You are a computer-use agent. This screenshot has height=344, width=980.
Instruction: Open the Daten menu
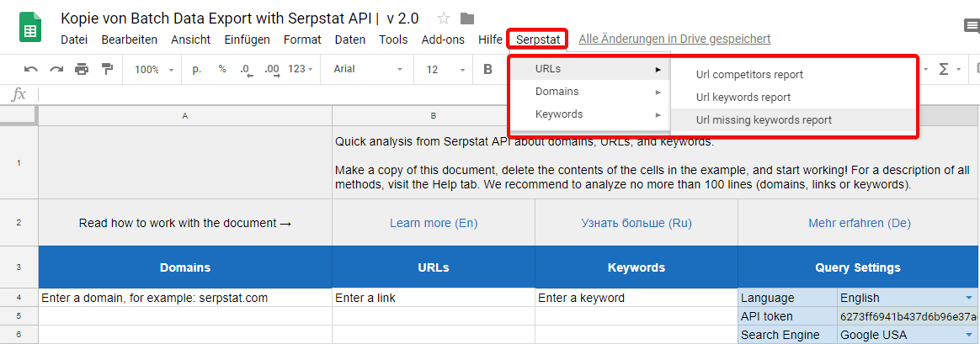(x=350, y=40)
